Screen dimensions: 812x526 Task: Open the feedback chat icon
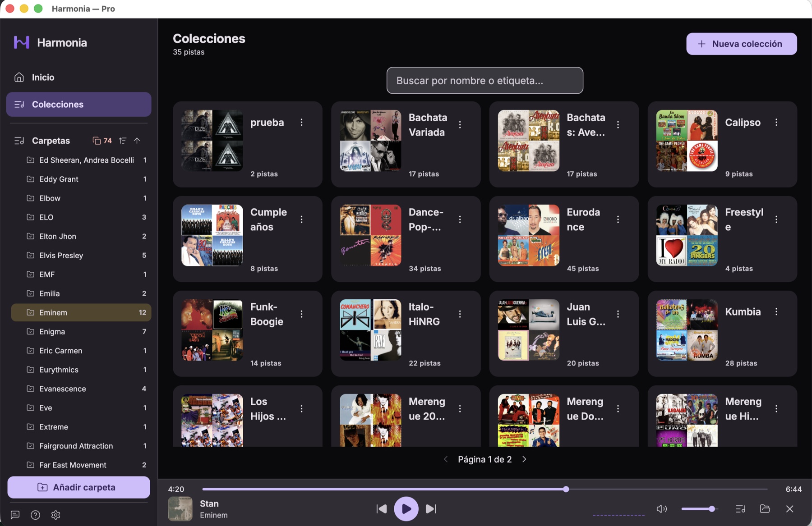click(15, 515)
